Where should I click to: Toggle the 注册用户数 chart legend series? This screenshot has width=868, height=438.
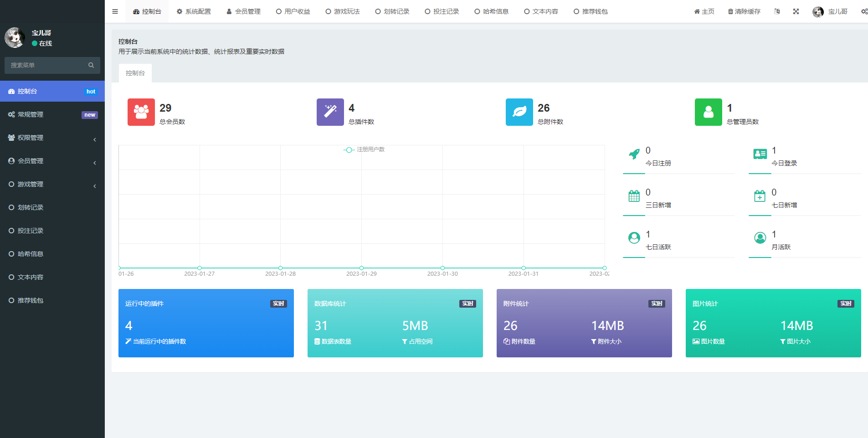(x=364, y=149)
